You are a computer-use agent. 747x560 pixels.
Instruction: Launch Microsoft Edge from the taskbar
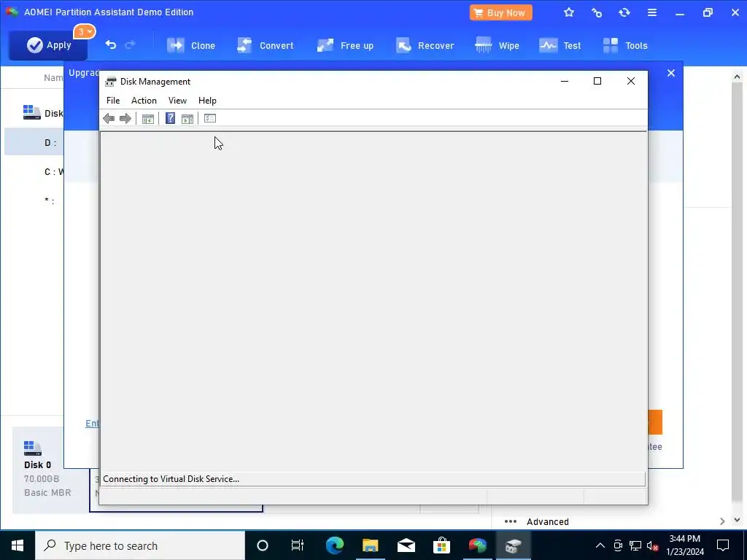(334, 545)
